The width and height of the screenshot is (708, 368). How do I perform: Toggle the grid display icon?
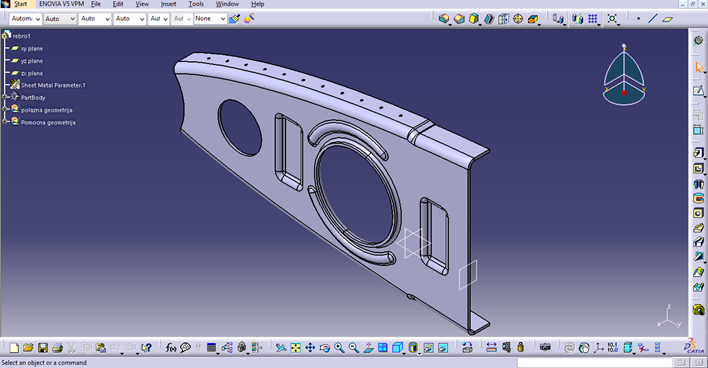[592, 19]
